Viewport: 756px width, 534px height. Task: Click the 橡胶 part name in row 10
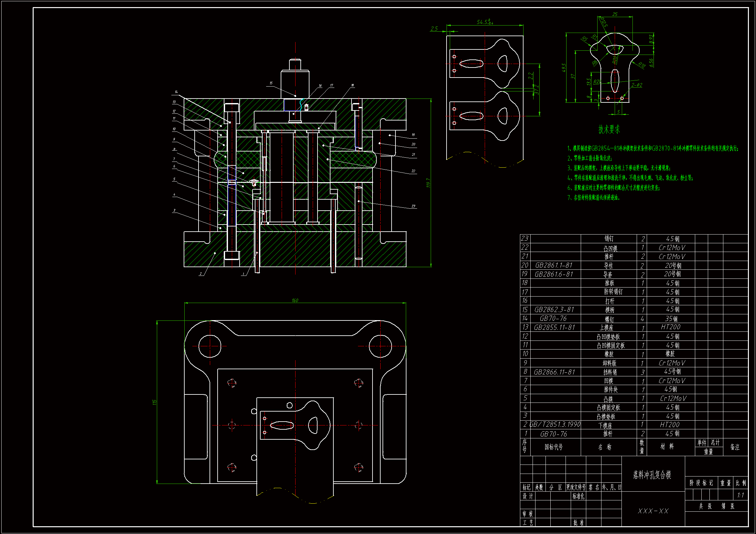[x=609, y=354]
